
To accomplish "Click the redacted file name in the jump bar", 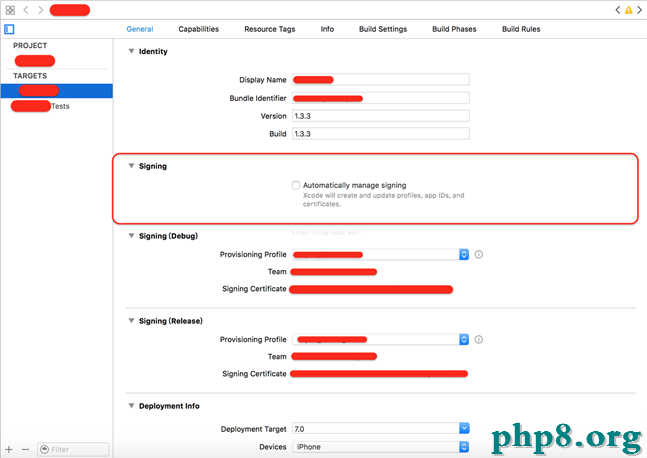I will click(70, 10).
